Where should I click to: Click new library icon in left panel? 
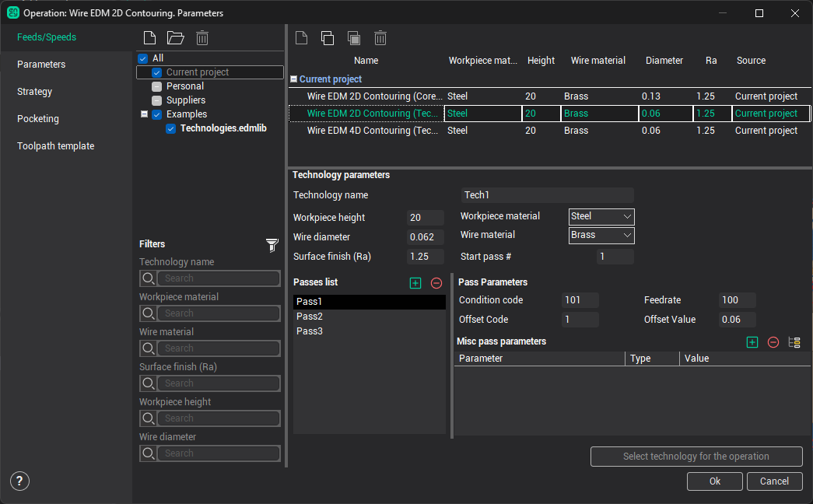[150, 37]
